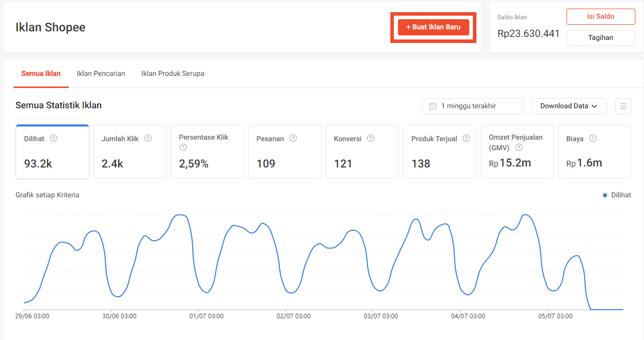644x340 pixels.
Task: Select the Jumlah Klik metric card
Action: 130,152
